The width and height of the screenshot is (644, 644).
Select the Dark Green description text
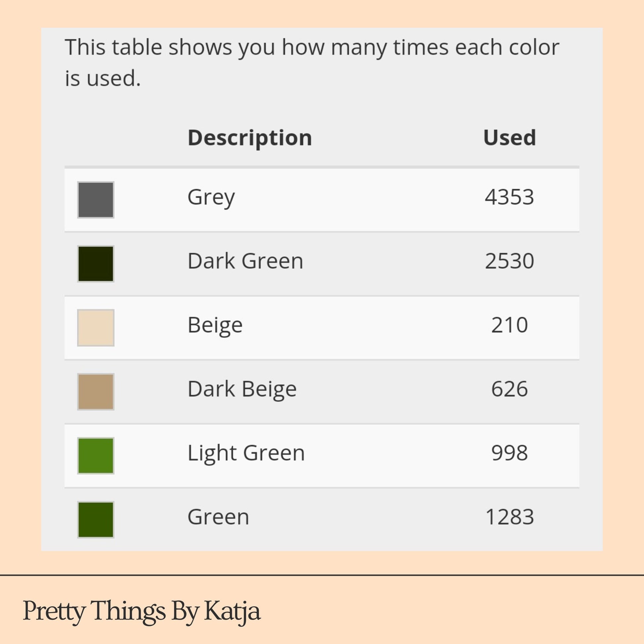[246, 261]
